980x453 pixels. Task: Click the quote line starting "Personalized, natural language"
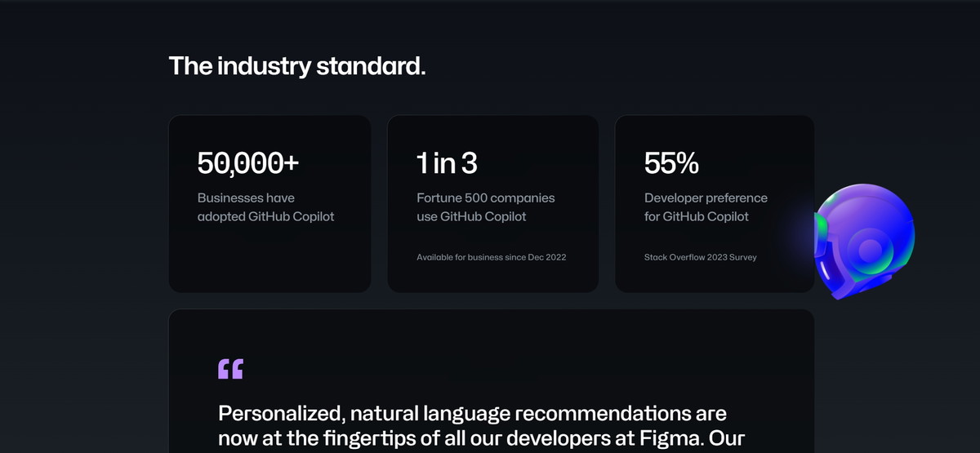point(472,414)
